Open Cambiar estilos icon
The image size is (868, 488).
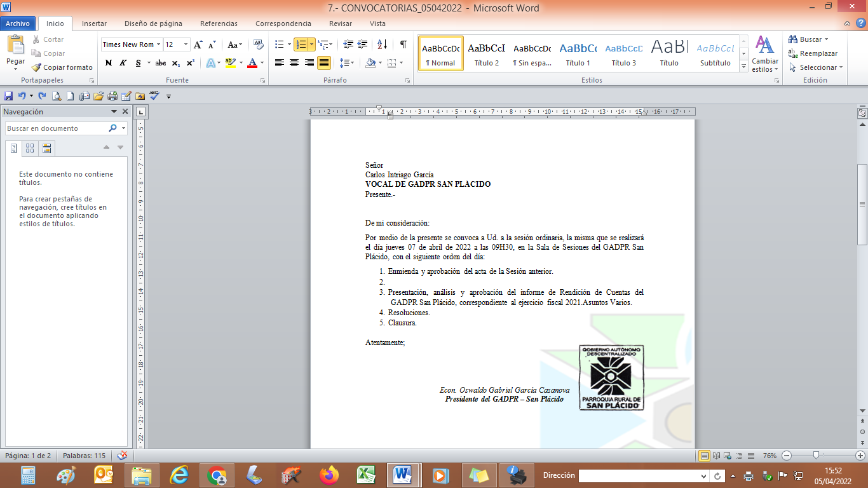(764, 54)
